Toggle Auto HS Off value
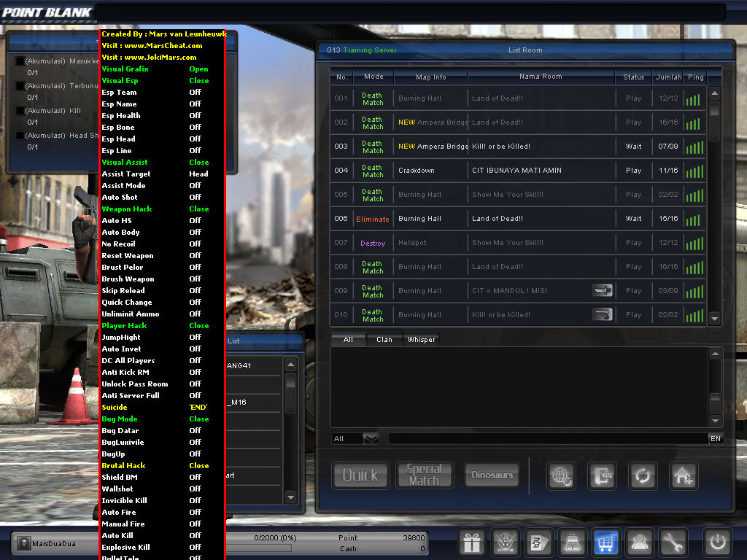The image size is (747, 560). (x=196, y=220)
